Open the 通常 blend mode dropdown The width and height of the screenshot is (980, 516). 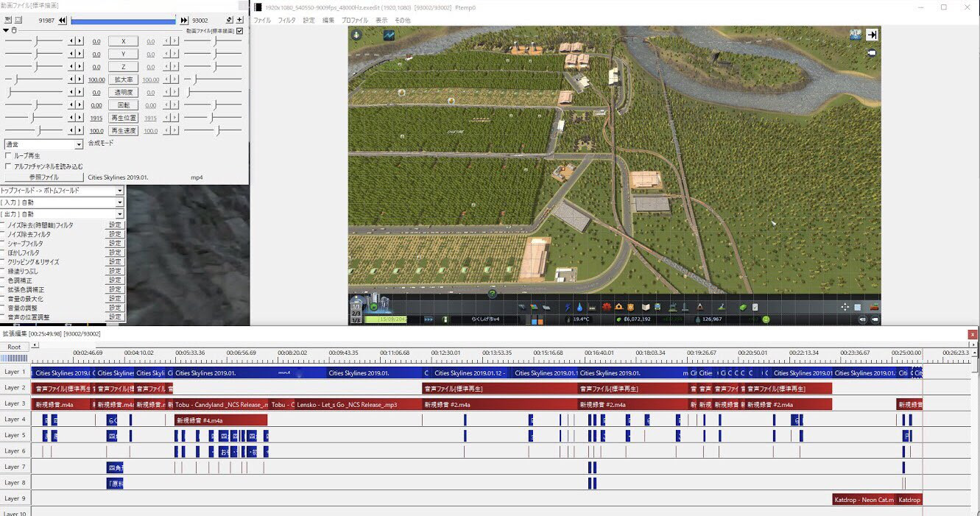tap(43, 145)
